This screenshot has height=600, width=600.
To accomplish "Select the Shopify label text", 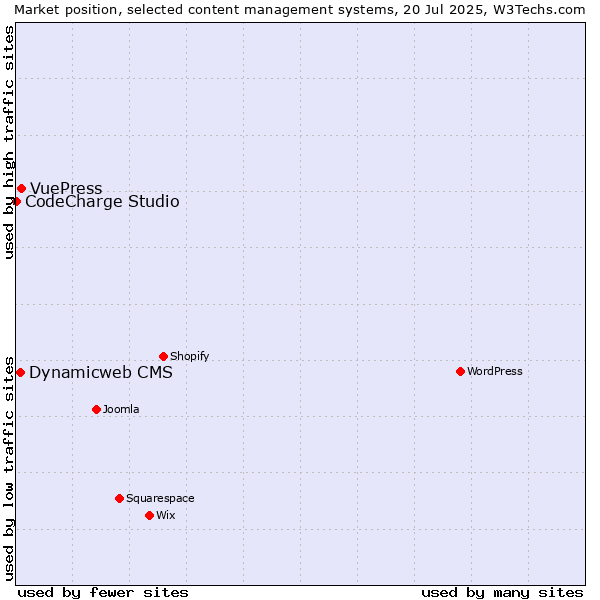I will point(189,356).
